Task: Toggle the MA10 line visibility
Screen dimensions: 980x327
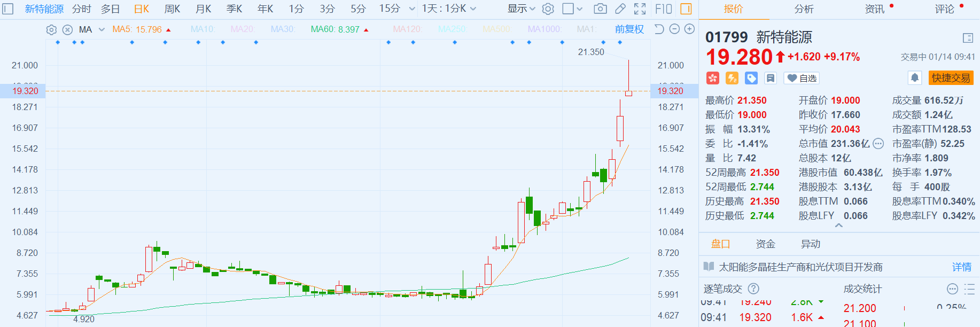Action: (x=203, y=29)
